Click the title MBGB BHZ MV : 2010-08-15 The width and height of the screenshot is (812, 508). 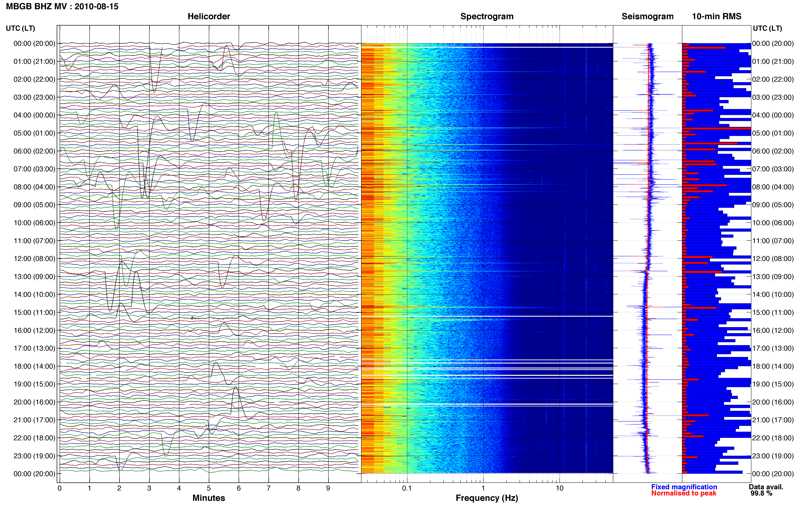click(x=62, y=6)
